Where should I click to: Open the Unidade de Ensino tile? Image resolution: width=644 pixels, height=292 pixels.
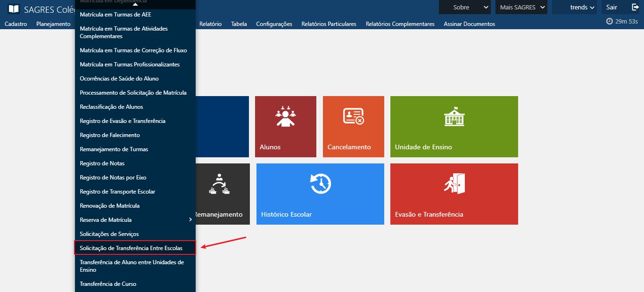pos(454,127)
